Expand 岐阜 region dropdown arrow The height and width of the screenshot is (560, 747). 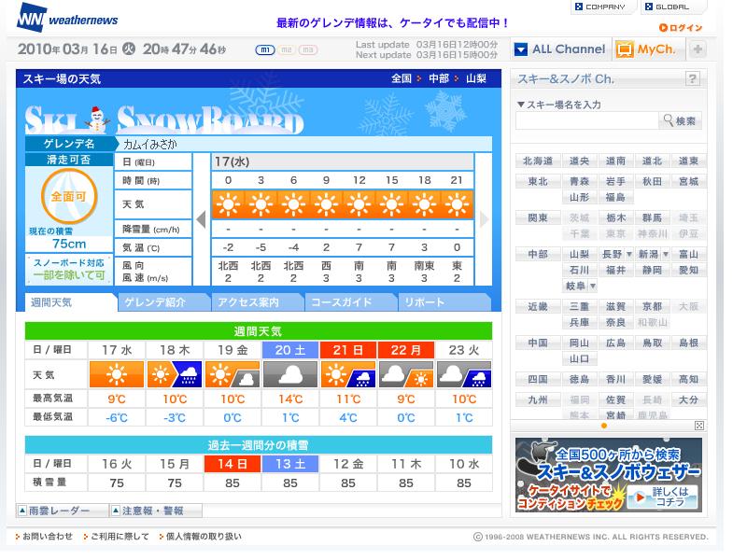click(593, 287)
